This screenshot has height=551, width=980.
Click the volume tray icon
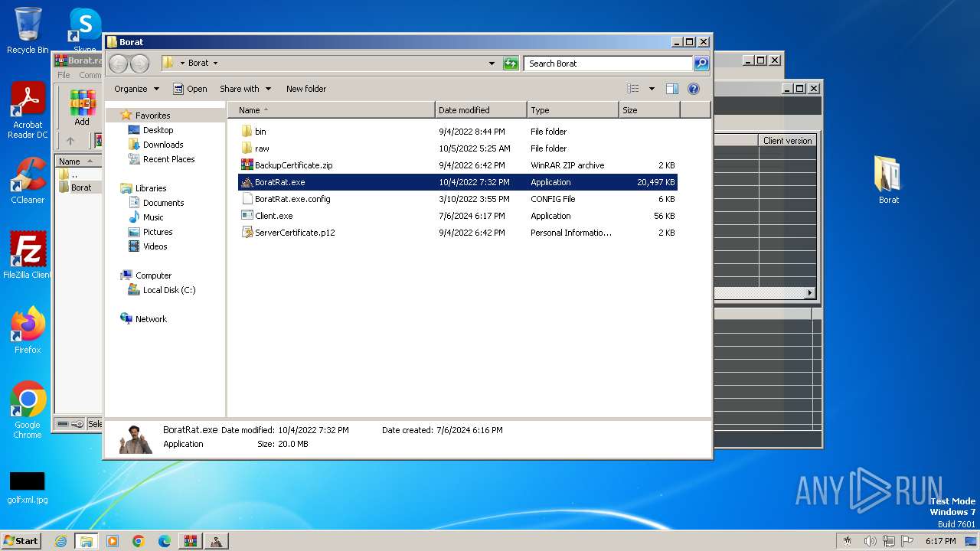[x=870, y=541]
